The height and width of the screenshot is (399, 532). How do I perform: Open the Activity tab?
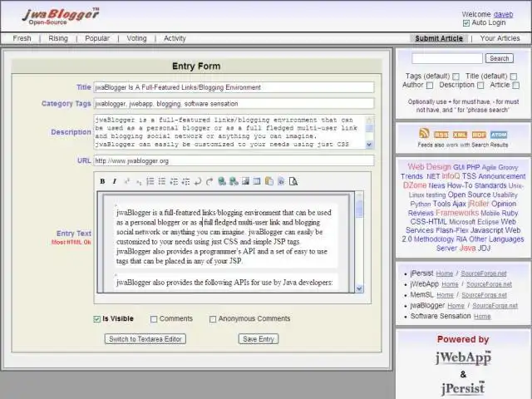point(175,38)
